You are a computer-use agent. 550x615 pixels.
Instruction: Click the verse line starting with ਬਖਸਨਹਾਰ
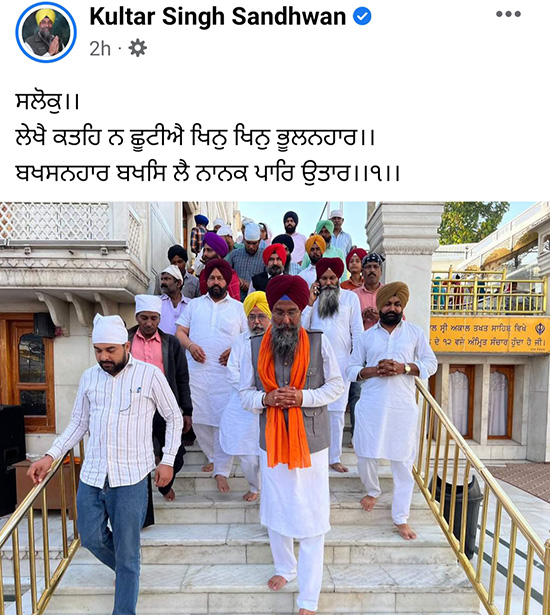(x=207, y=173)
